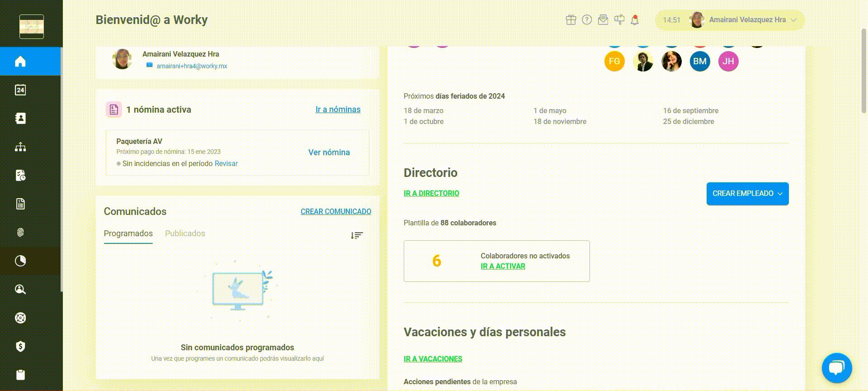This screenshot has width=868, height=391.
Task: Open the organization chart icon in sidebar
Action: point(20,147)
